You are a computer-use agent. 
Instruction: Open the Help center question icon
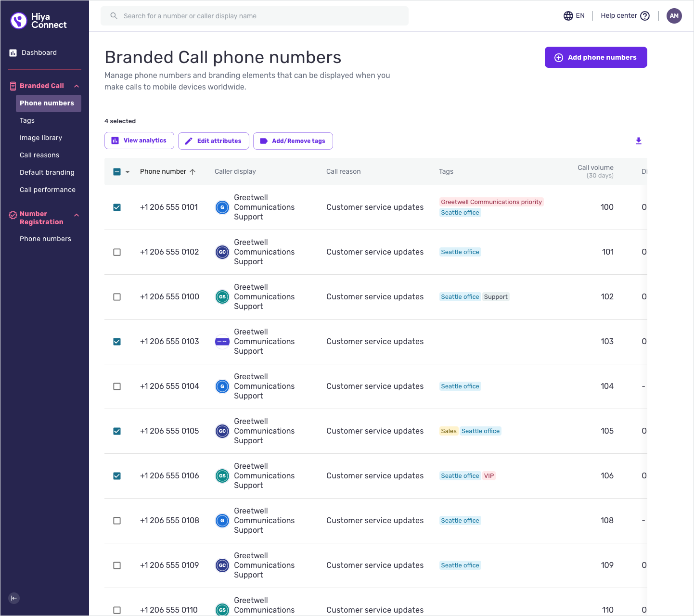click(645, 16)
